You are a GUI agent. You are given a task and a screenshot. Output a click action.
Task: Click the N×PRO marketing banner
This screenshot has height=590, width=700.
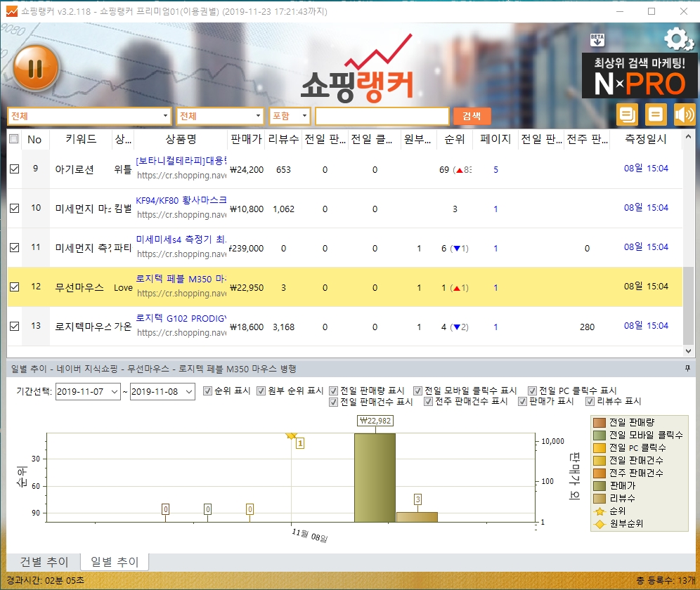point(639,77)
